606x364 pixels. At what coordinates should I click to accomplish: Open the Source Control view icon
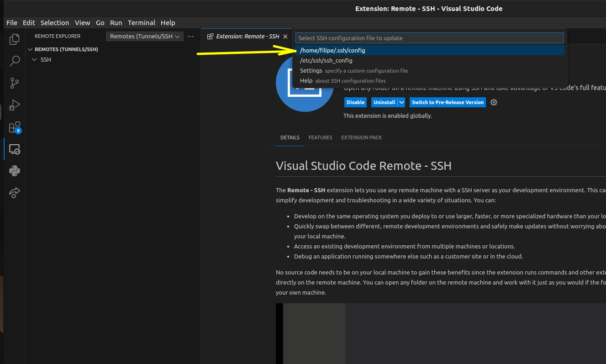pos(15,83)
